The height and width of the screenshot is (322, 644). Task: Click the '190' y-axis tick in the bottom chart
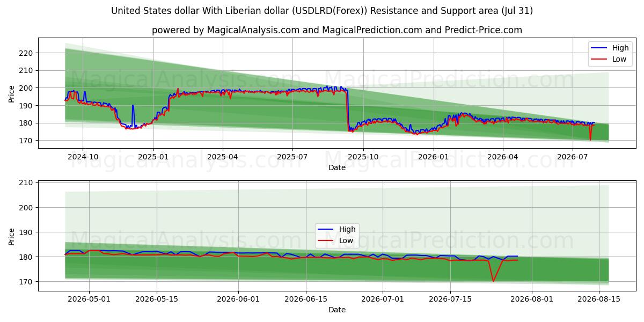(27, 232)
